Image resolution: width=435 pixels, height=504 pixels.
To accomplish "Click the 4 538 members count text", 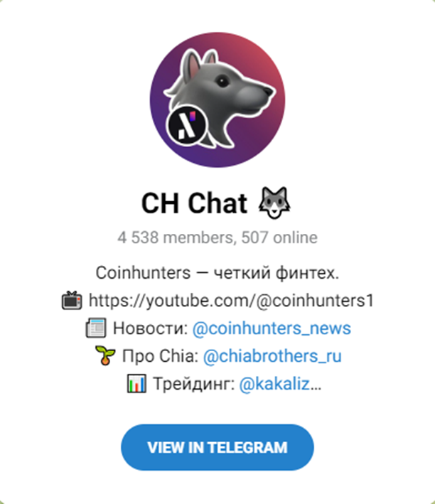I will [x=176, y=237].
